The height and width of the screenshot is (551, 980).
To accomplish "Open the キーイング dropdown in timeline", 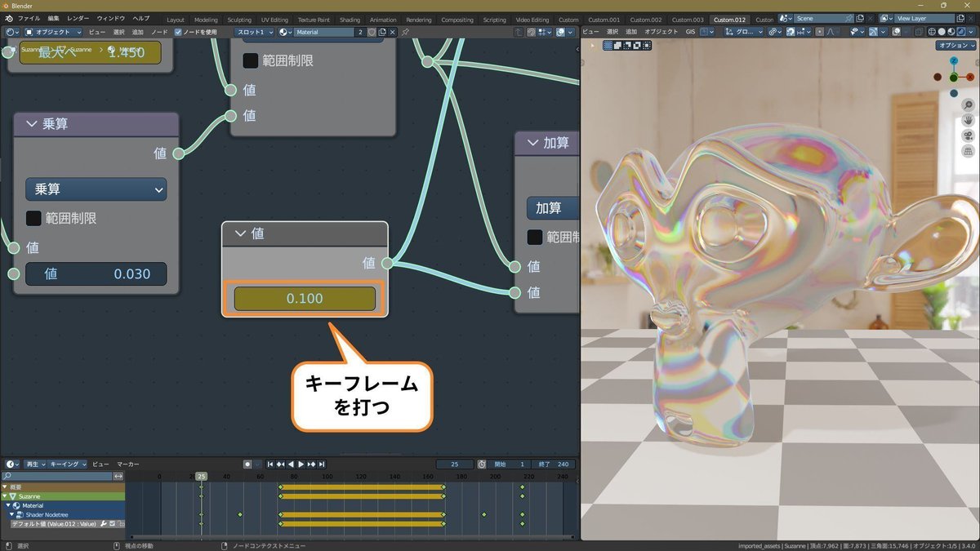I will [x=69, y=464].
